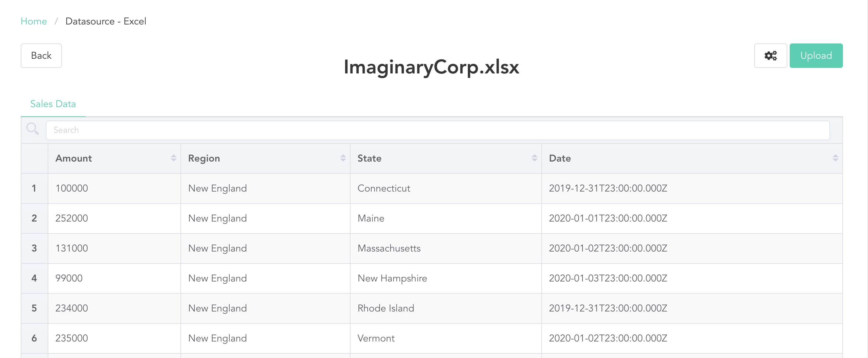868x358 pixels.
Task: Sort table by State column arrows
Action: pyautogui.click(x=534, y=158)
